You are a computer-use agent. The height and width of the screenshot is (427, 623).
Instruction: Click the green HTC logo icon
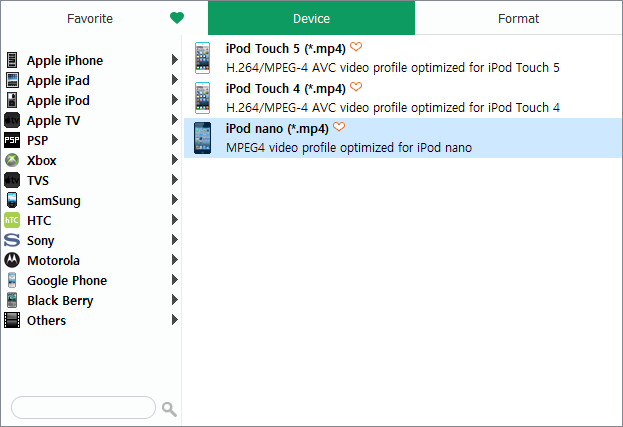[x=12, y=220]
